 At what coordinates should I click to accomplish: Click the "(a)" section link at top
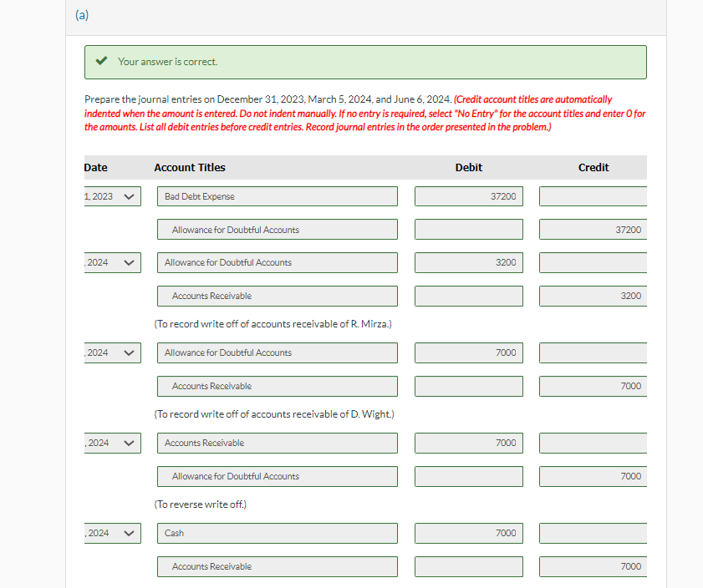point(82,14)
